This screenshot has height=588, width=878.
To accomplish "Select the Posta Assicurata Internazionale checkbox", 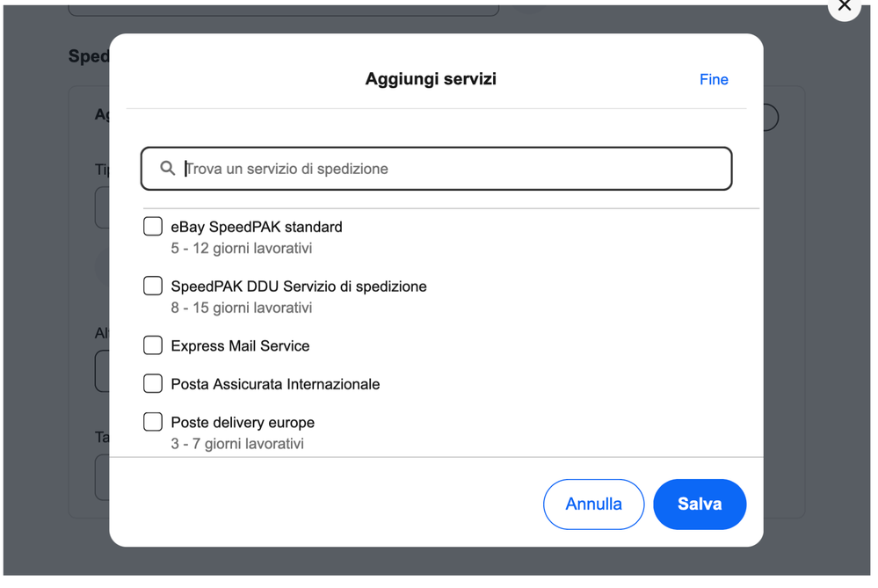I will tap(153, 384).
